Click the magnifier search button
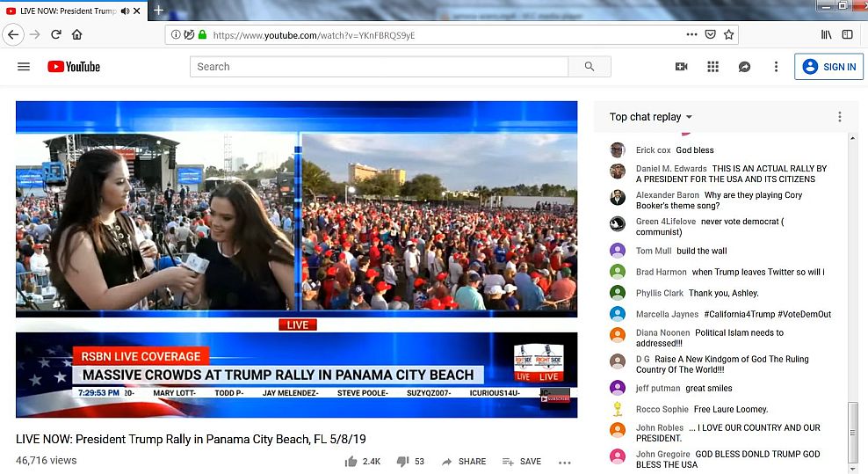868x474 pixels. coord(590,67)
